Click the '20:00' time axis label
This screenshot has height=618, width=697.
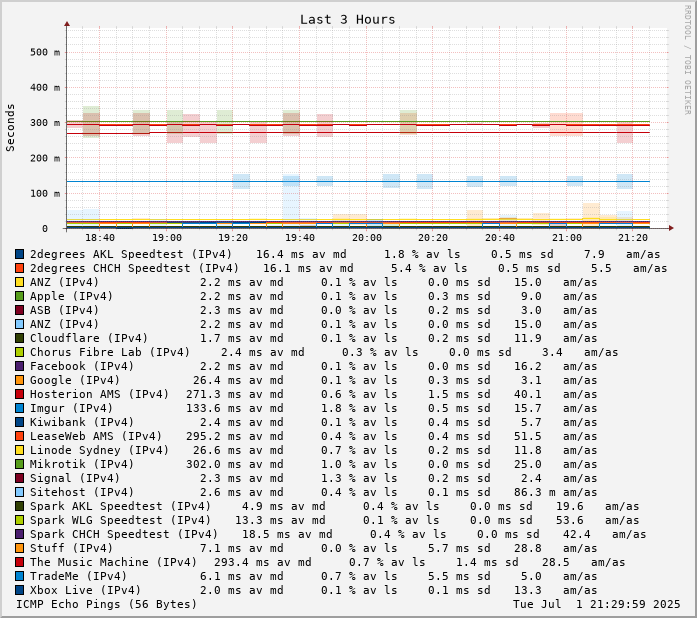pyautogui.click(x=366, y=238)
